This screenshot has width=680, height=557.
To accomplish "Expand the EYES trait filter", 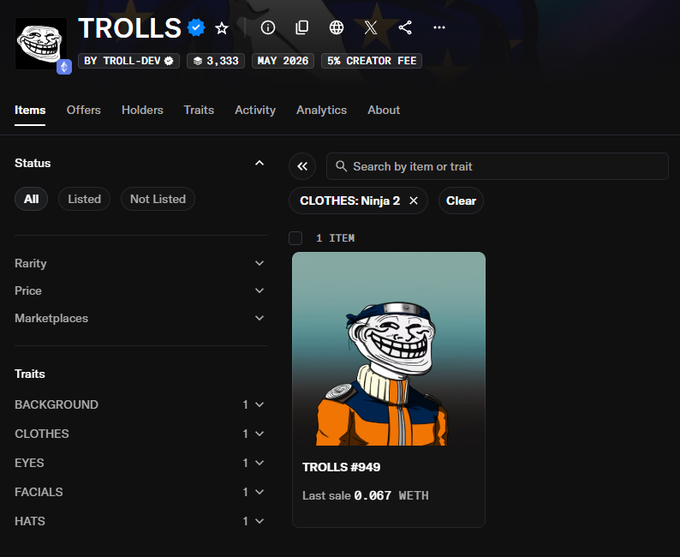I will point(141,463).
